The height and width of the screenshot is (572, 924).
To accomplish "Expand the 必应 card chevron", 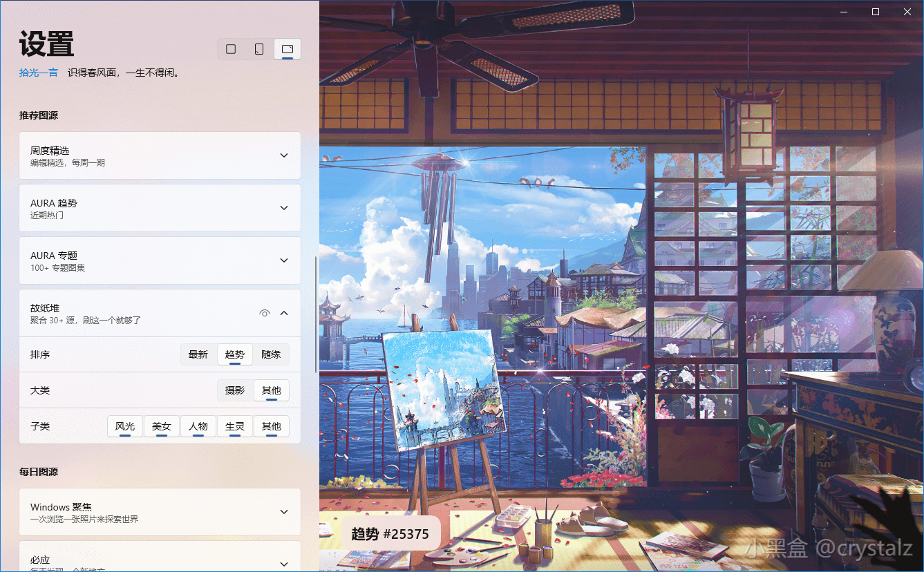I will 284,564.
